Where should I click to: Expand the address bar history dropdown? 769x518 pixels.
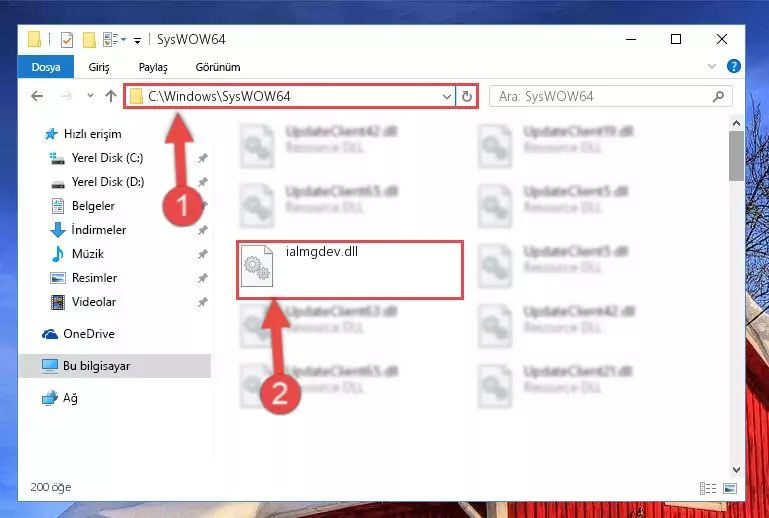coord(447,96)
